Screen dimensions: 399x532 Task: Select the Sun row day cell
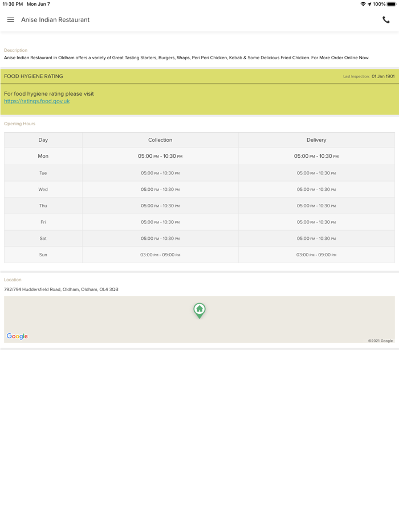click(43, 255)
